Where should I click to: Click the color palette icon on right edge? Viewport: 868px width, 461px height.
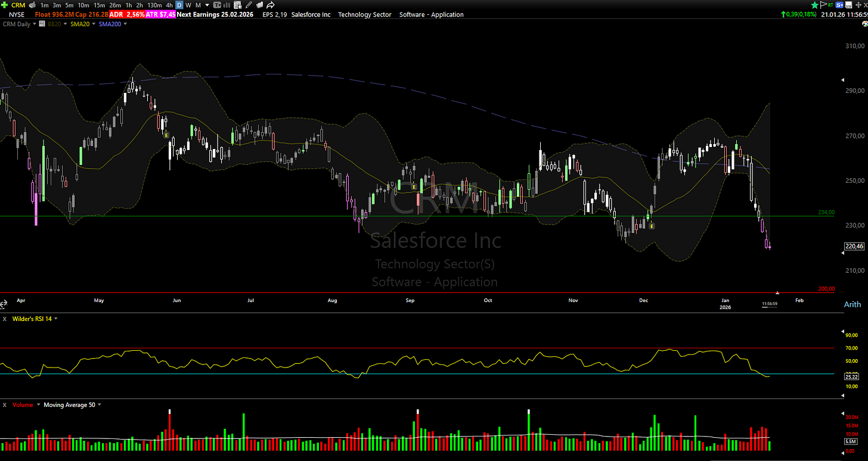coord(865,24)
